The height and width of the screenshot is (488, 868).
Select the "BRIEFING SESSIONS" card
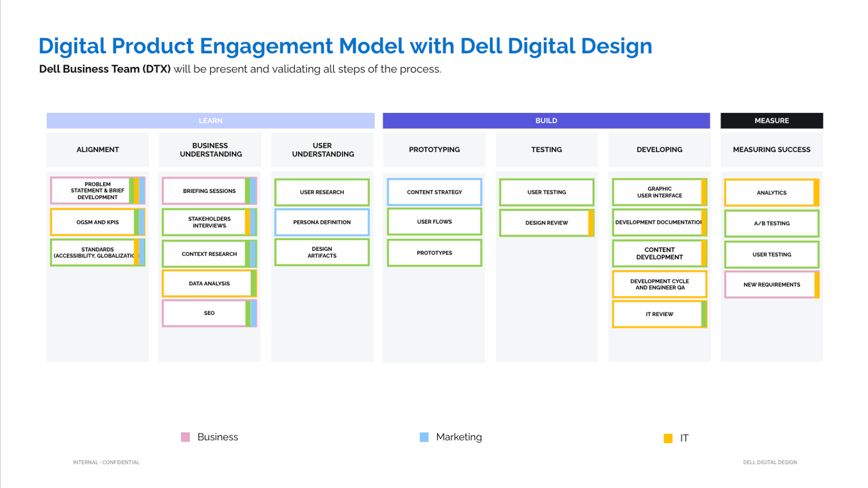209,191
